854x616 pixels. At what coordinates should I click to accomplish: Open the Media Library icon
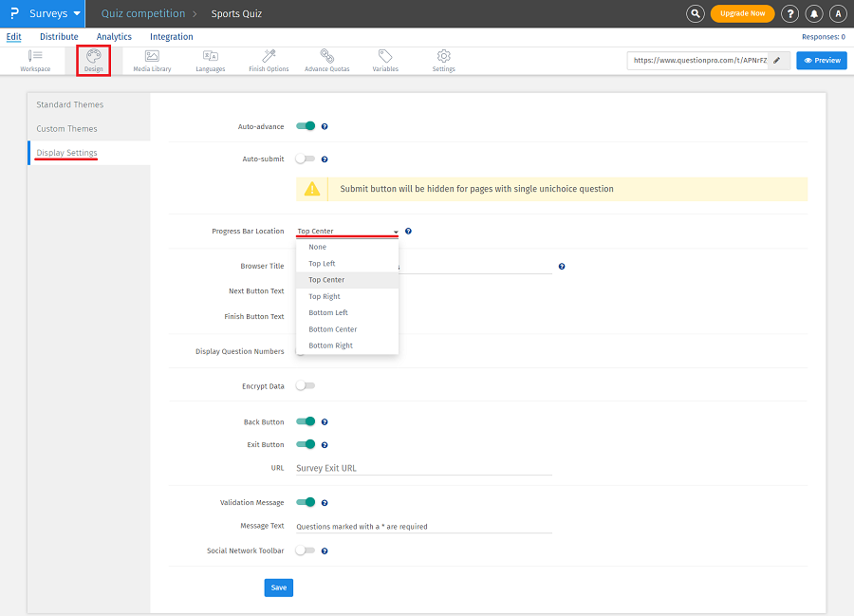pyautogui.click(x=152, y=61)
